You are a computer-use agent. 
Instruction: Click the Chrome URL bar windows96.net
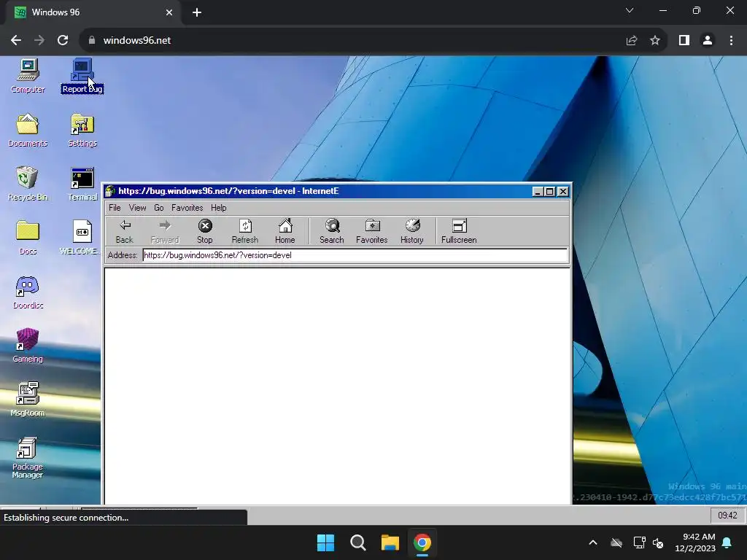click(x=136, y=41)
